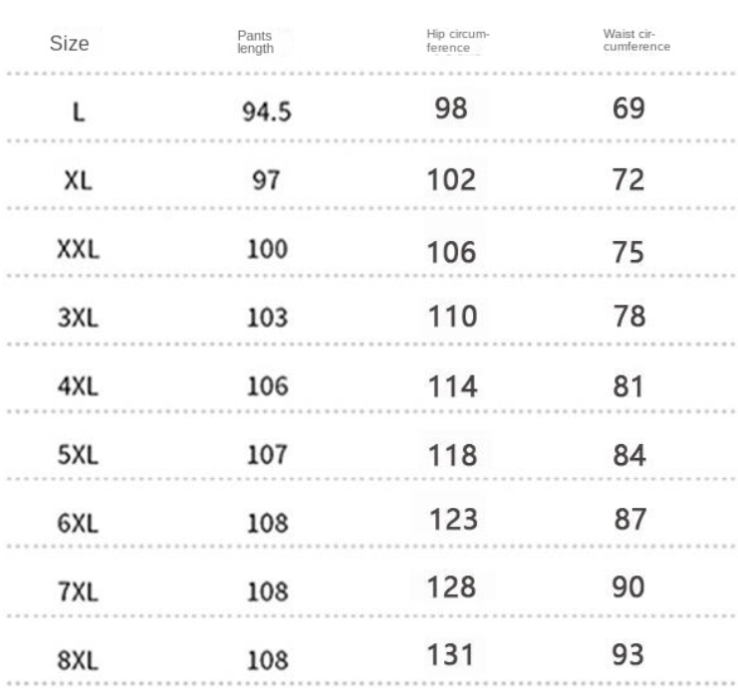Click waist circumference value 69
Screen dimensions: 738x700
628,108
